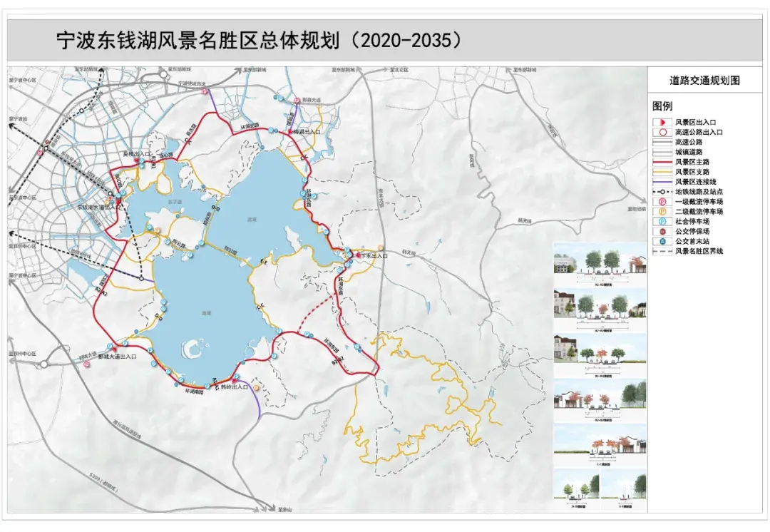
Task: Click the red flag 风景区出入口 legend symbol
Action: tap(662, 123)
